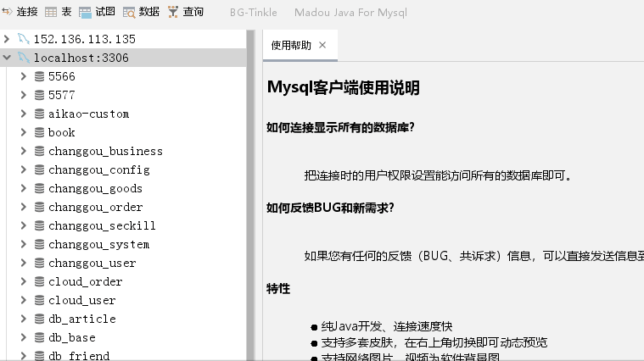Screen dimensions: 644x361
Task: Click the 如何反馈BUG和新需求? heading
Action: [330, 208]
